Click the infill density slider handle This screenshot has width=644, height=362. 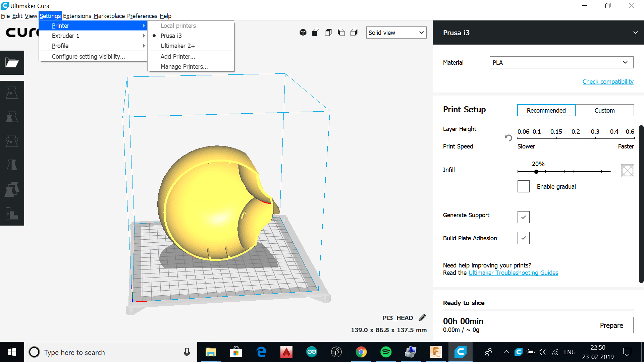[536, 172]
